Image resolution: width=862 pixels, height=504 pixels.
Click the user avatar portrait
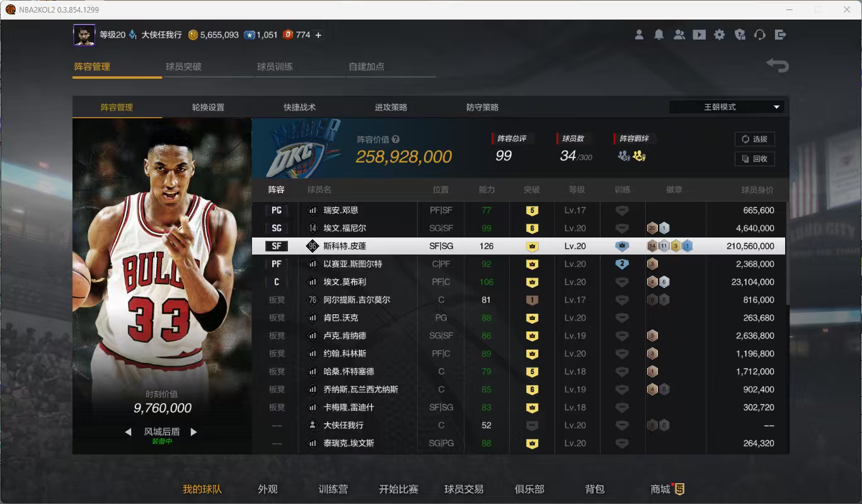coord(84,35)
